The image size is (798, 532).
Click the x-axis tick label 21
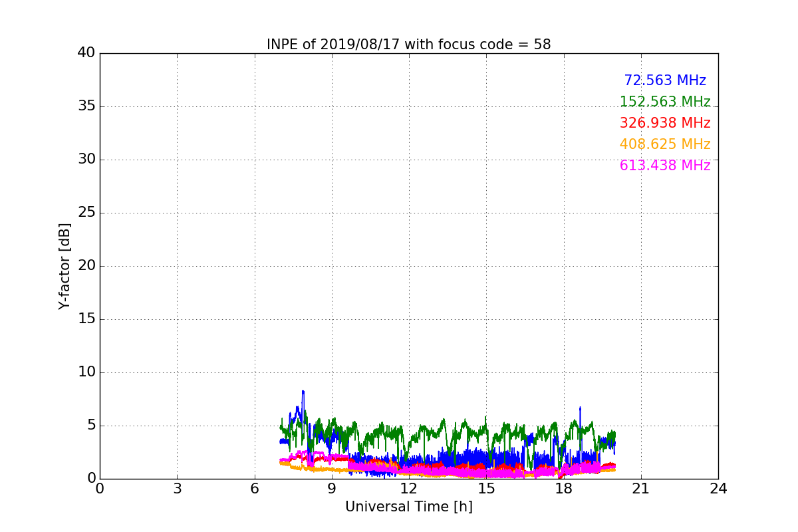pyautogui.click(x=641, y=489)
